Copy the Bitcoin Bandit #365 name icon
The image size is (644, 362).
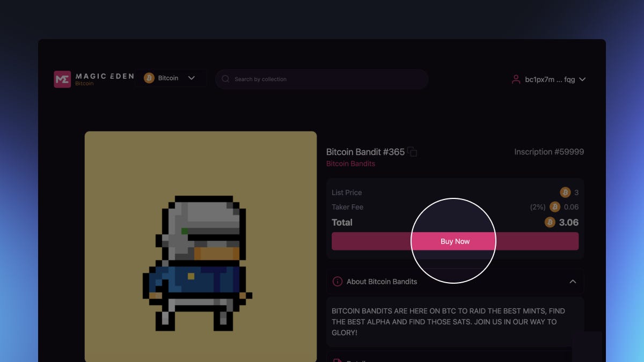pyautogui.click(x=412, y=152)
